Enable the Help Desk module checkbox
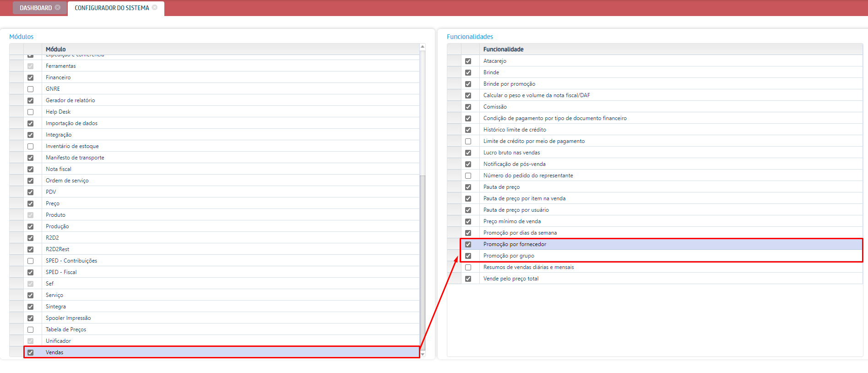Image resolution: width=868 pixels, height=373 pixels. click(30, 112)
